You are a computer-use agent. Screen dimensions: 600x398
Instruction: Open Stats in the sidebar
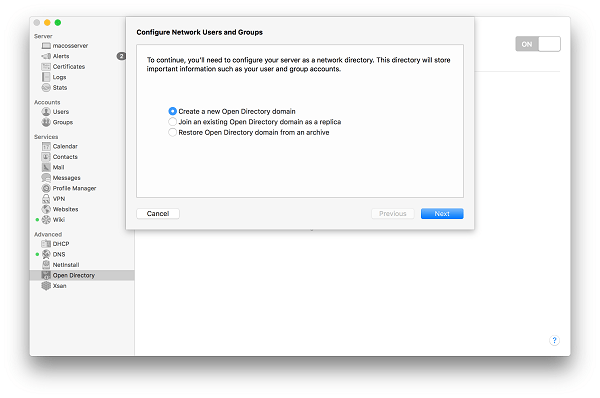click(x=60, y=88)
